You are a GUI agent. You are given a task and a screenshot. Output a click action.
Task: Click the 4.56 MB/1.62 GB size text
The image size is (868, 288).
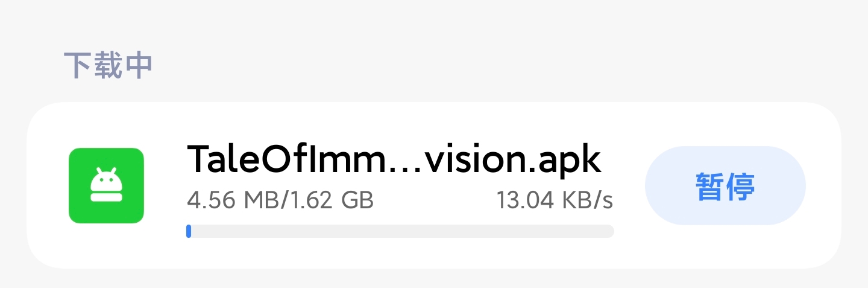click(280, 200)
